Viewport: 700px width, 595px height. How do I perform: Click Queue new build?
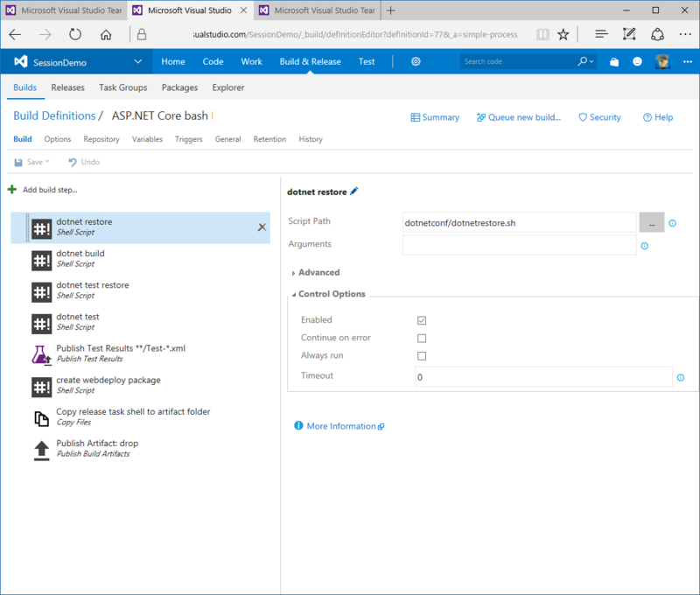(519, 117)
